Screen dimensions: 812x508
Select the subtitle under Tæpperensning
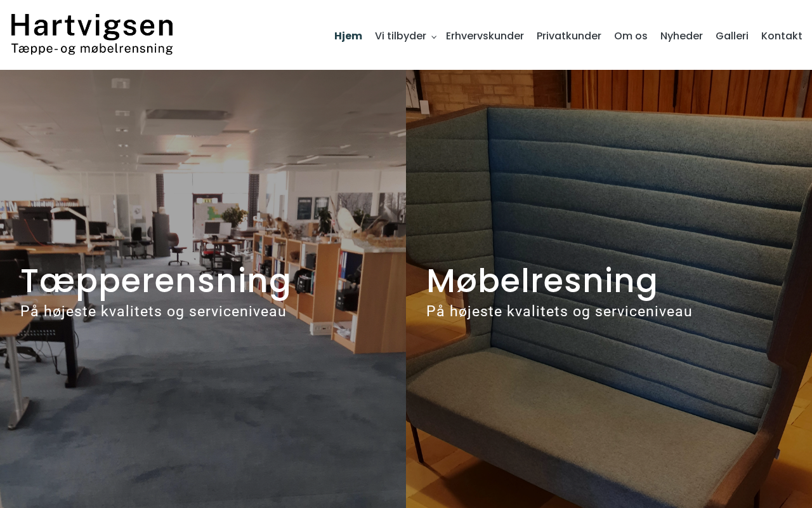154,312
